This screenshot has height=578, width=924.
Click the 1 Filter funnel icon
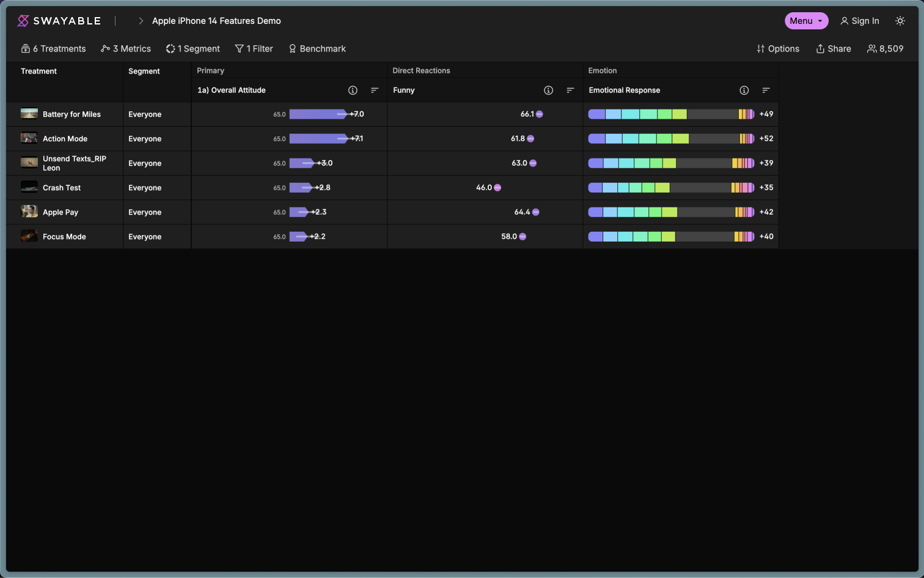[x=238, y=48]
